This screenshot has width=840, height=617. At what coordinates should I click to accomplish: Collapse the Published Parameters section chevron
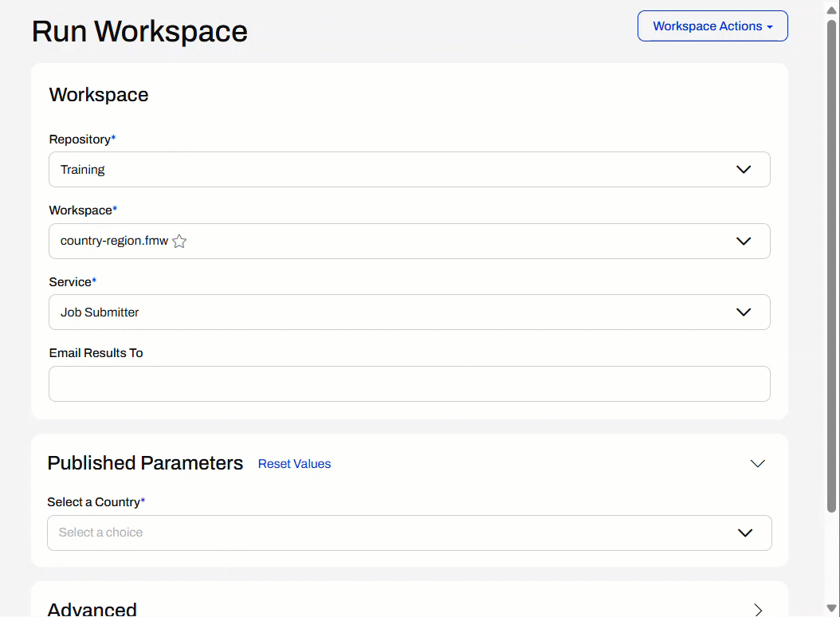757,464
